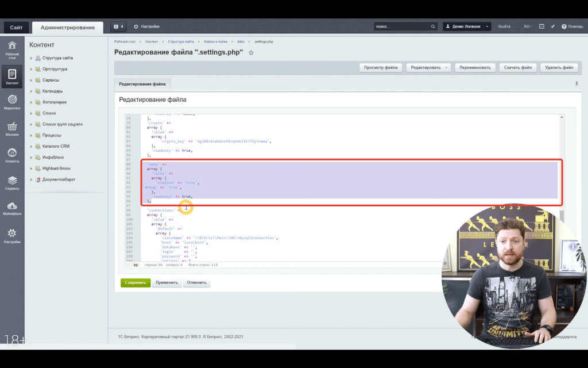Click Просмотр файла button

[381, 68]
